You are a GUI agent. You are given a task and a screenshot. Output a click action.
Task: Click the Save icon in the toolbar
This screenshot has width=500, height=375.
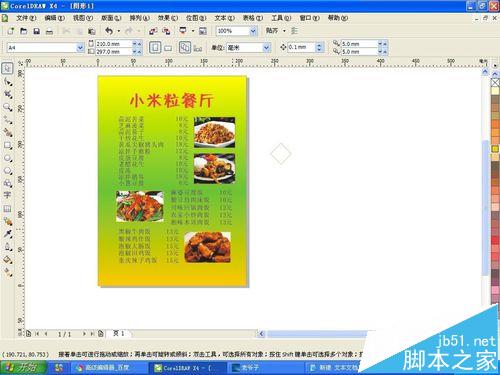click(36, 31)
